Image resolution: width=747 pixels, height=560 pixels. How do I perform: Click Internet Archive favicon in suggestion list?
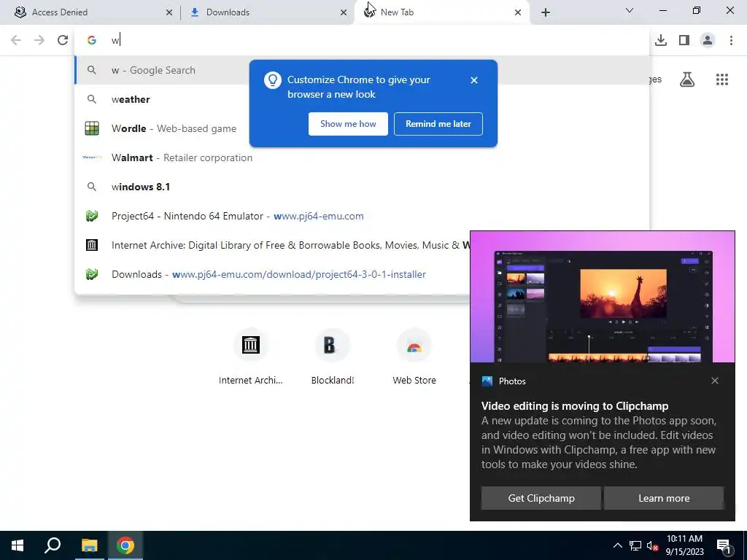click(x=92, y=245)
